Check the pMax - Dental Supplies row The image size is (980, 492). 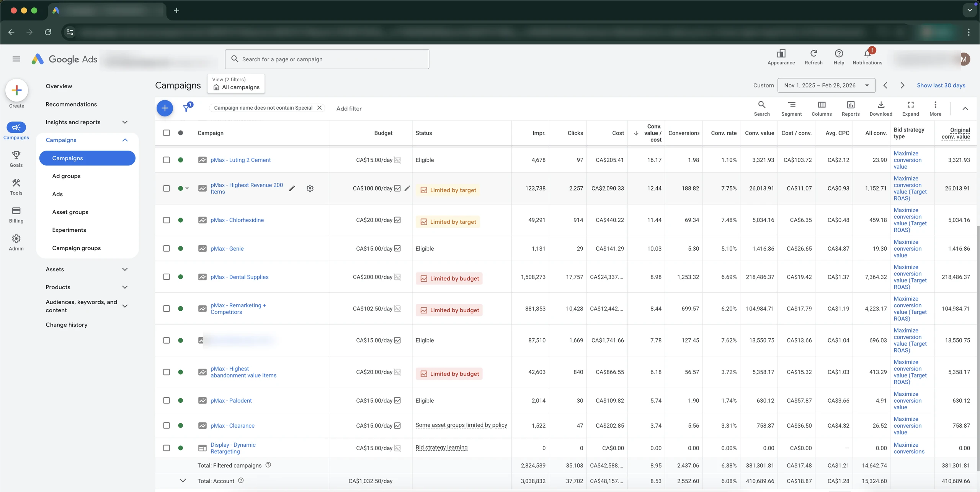point(167,277)
